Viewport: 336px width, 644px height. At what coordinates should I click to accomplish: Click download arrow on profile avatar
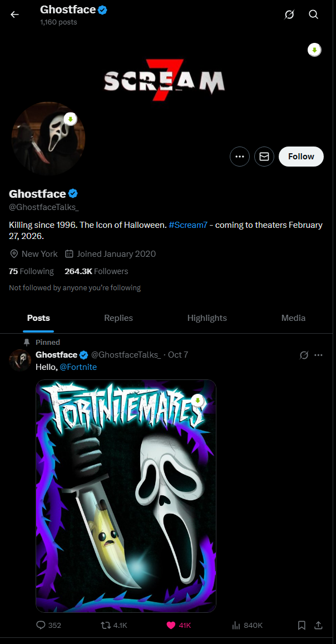click(x=71, y=119)
